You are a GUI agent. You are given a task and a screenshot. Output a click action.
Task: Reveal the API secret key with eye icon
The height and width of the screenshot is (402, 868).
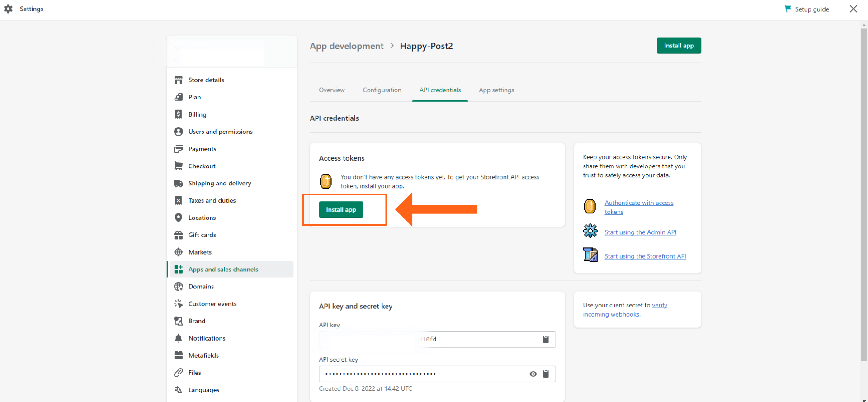(533, 374)
